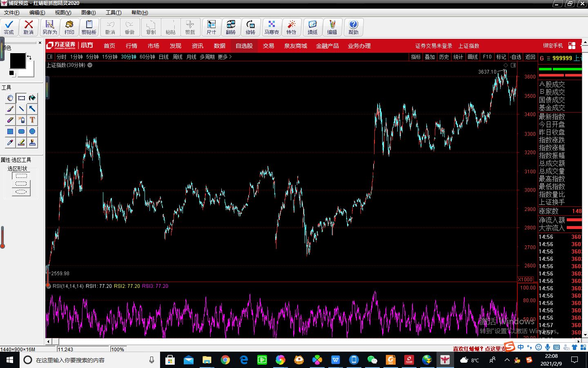588x368 pixels.
Task: Click the black foreground color swatch
Action: (18, 61)
